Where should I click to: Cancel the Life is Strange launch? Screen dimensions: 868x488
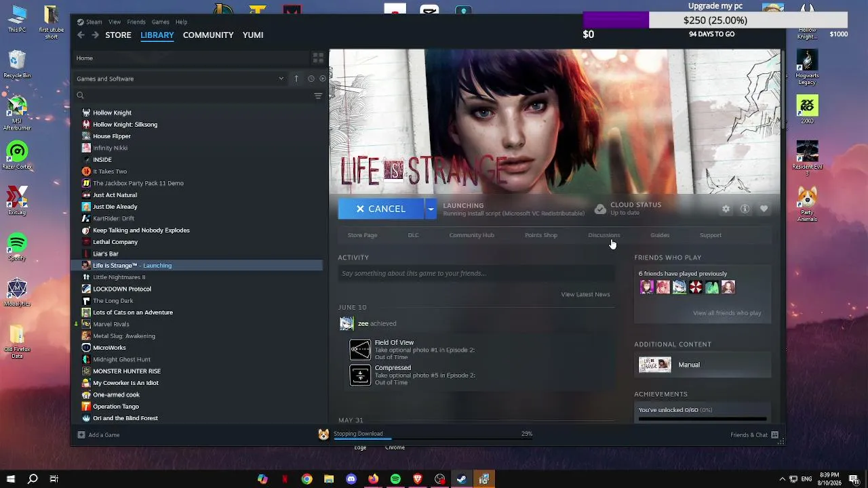click(381, 209)
